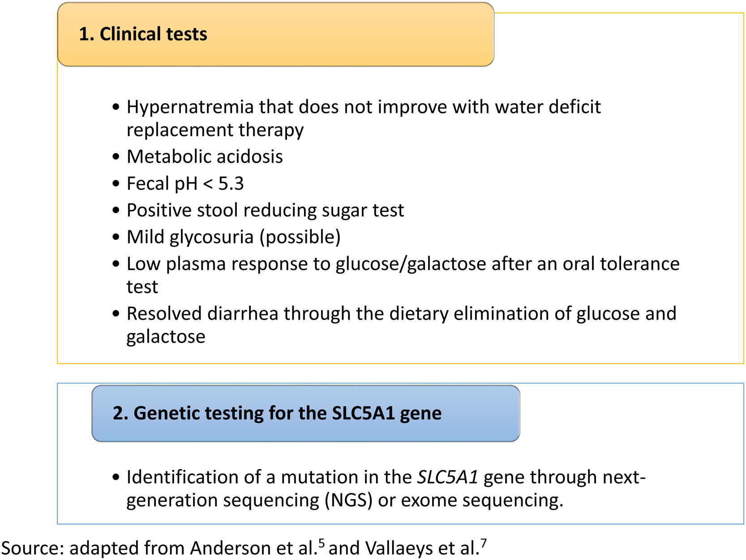746x560 pixels.
Task: Click the "Mild glycosuria (possible)" entry
Action: point(233,237)
